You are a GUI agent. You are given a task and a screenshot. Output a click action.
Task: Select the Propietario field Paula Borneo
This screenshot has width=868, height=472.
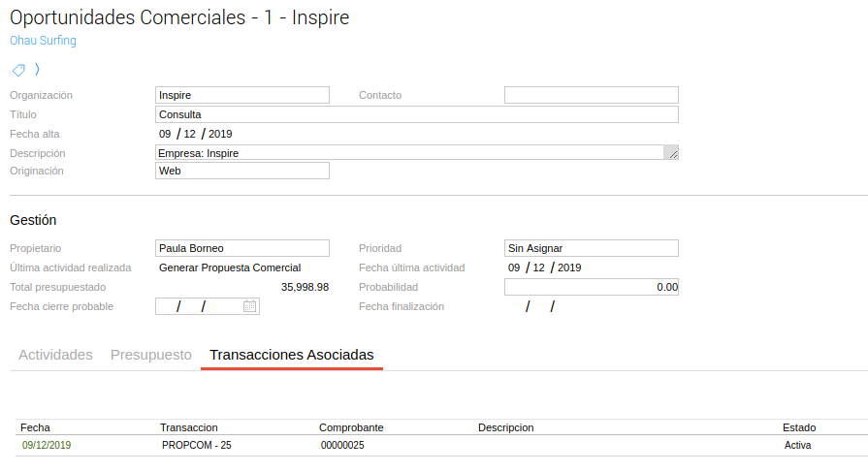242,248
